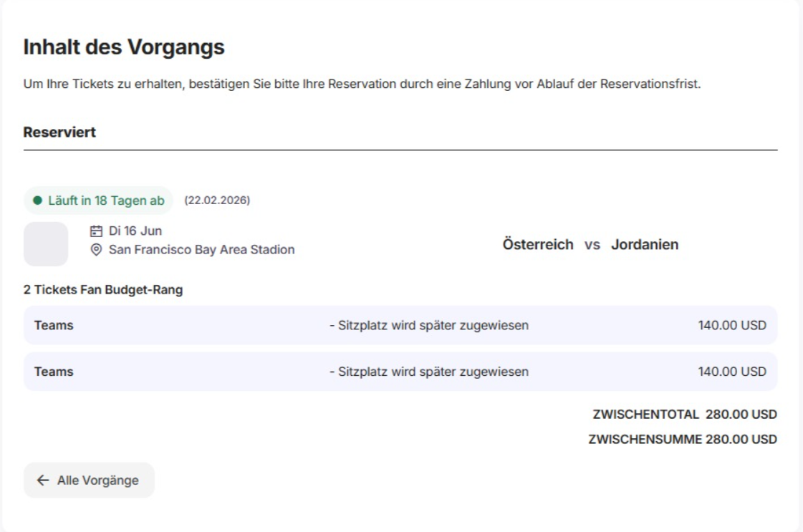Click the expiry date (22.02.2026)

[x=217, y=201]
